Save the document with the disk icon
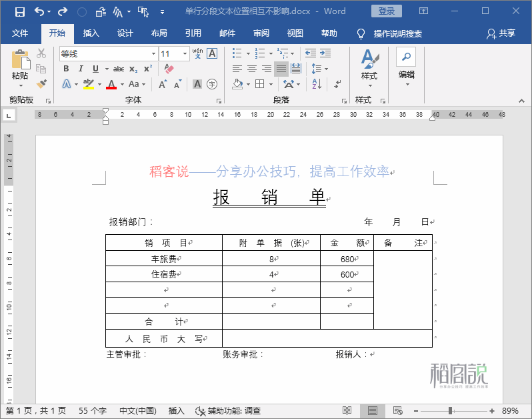The width and height of the screenshot is (532, 419). 20,12
